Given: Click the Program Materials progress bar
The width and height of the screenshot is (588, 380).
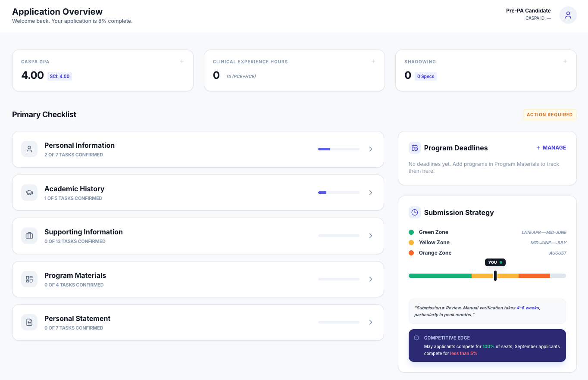Looking at the screenshot, I should [339, 279].
